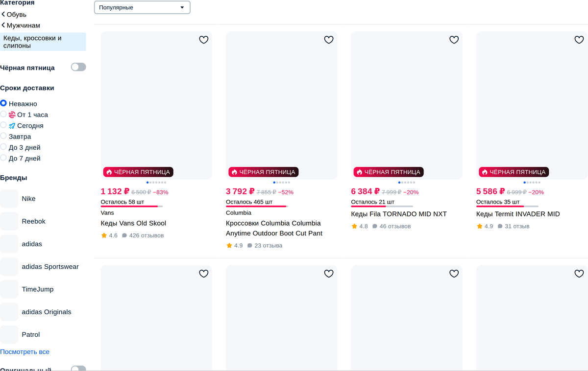The height and width of the screenshot is (371, 588).
Task: Click adidas Sportswear brand logo
Action: pyautogui.click(x=9, y=267)
